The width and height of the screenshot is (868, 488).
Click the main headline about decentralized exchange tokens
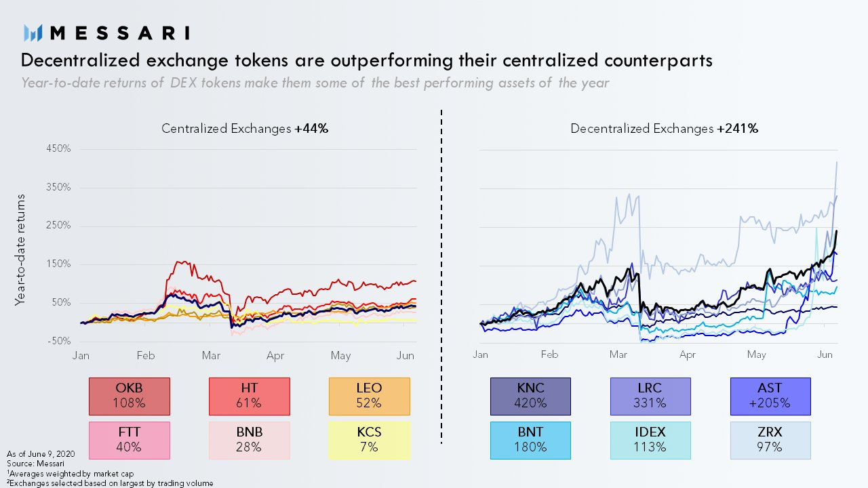(x=366, y=60)
